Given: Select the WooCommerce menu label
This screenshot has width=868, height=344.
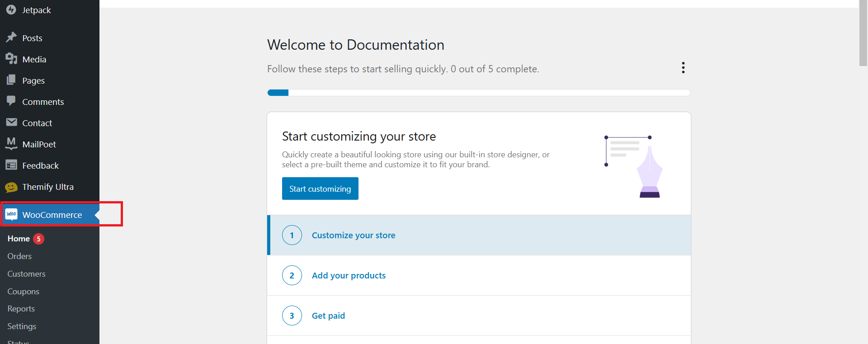Looking at the screenshot, I should 52,215.
